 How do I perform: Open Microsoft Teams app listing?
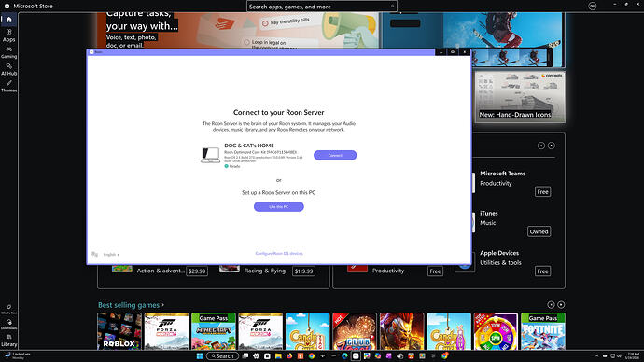502,174
